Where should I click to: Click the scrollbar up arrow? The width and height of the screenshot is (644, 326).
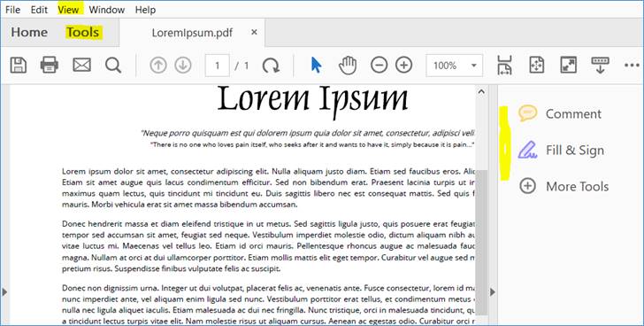click(481, 92)
